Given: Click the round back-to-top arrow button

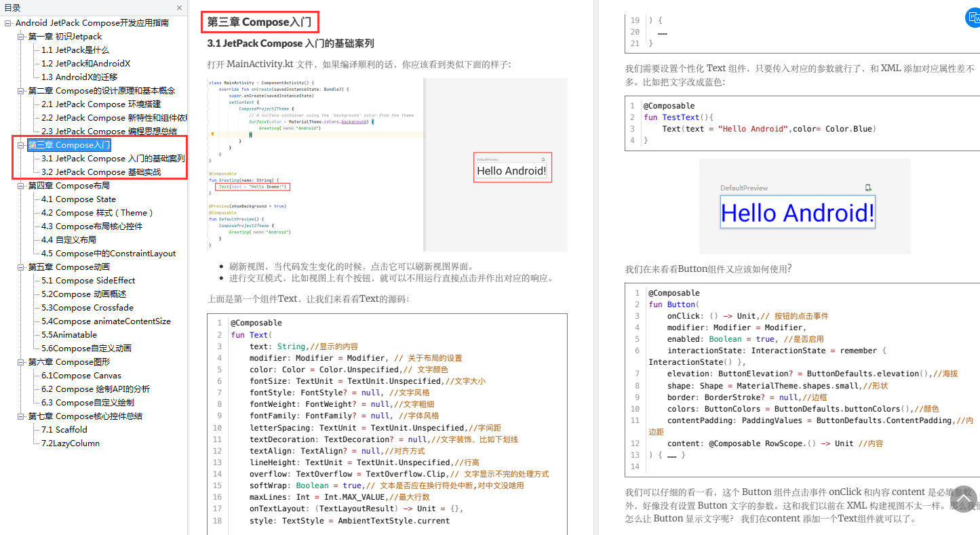Looking at the screenshot, I should click(964, 499).
